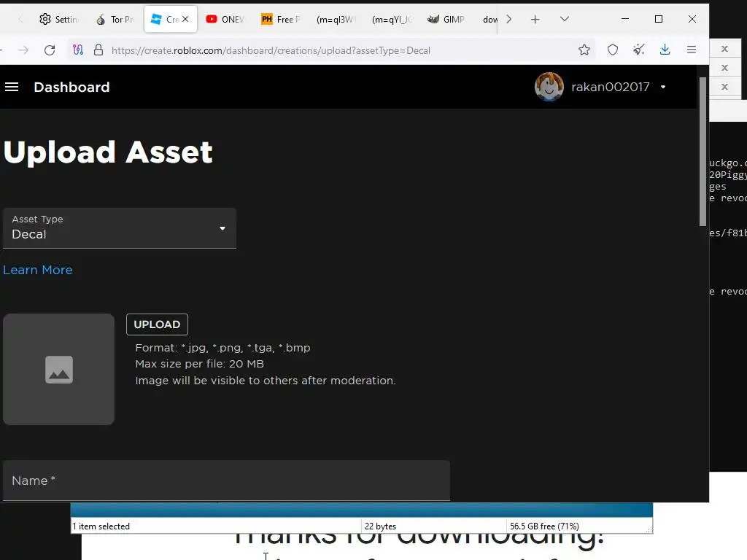Click the UPLOAD button

pyautogui.click(x=158, y=324)
